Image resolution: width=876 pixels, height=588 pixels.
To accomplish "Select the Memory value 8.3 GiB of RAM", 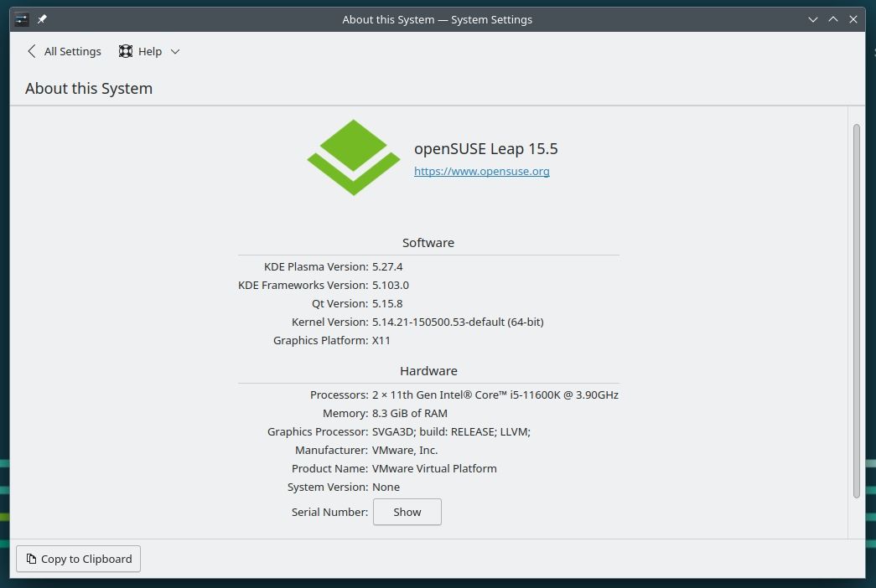I will coord(410,413).
